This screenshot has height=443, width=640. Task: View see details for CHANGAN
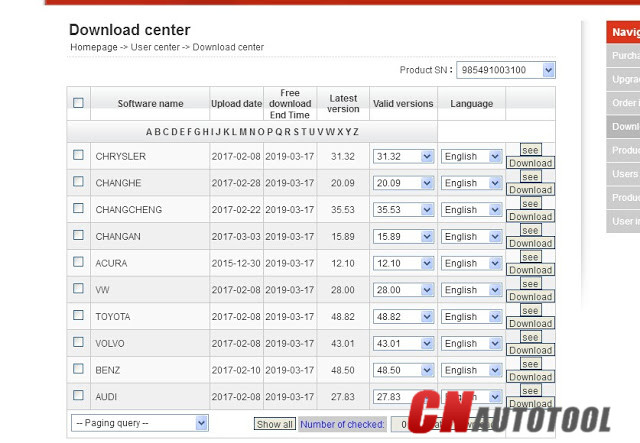[x=531, y=230]
